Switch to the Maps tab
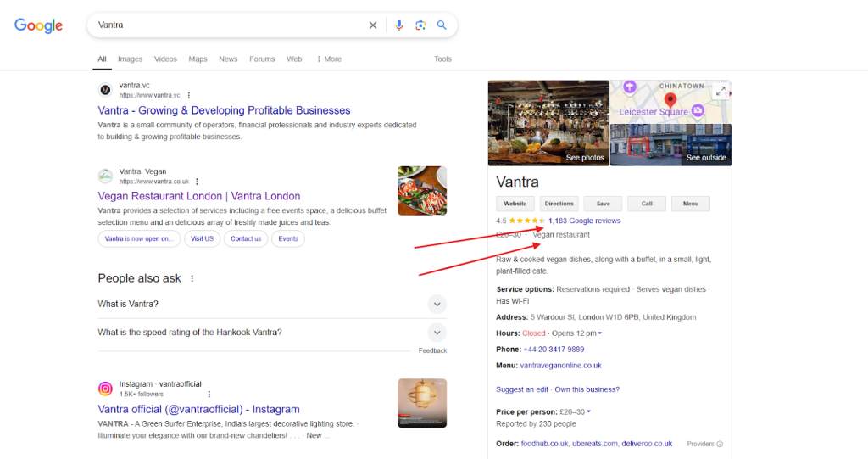868x459 pixels. point(198,59)
